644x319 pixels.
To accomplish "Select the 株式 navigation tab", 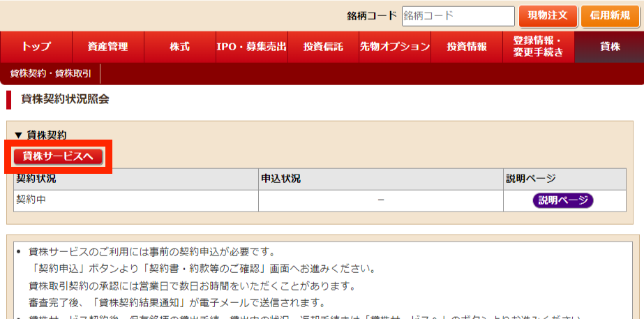I will click(179, 47).
